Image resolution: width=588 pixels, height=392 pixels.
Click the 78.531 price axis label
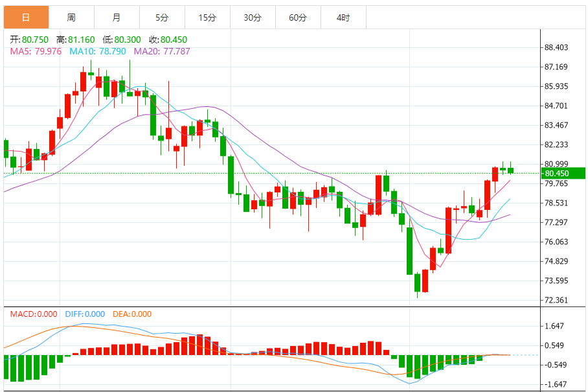tap(556, 203)
